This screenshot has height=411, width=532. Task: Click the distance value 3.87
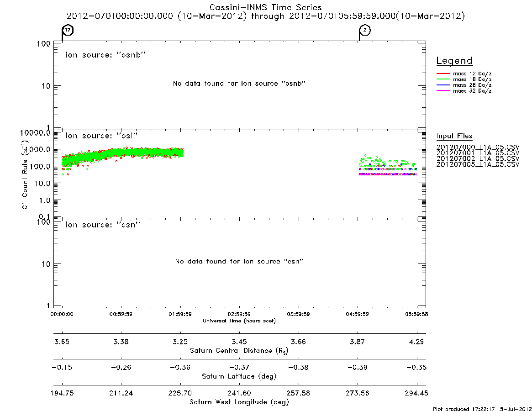[x=357, y=342]
